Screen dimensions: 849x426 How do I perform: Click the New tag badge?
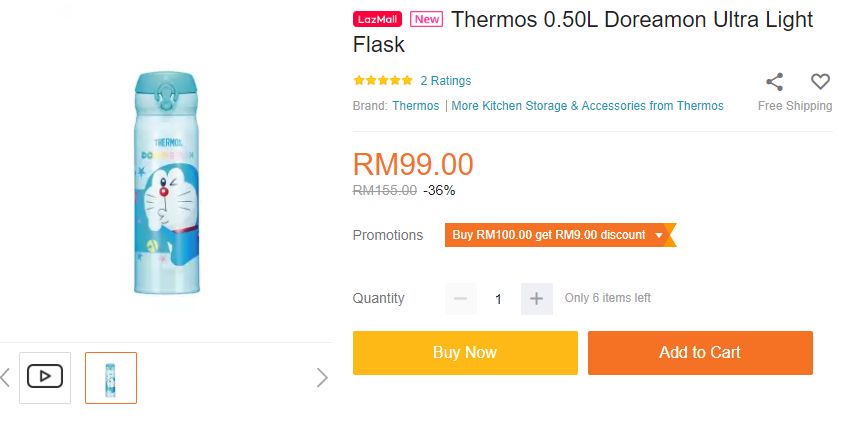[426, 20]
